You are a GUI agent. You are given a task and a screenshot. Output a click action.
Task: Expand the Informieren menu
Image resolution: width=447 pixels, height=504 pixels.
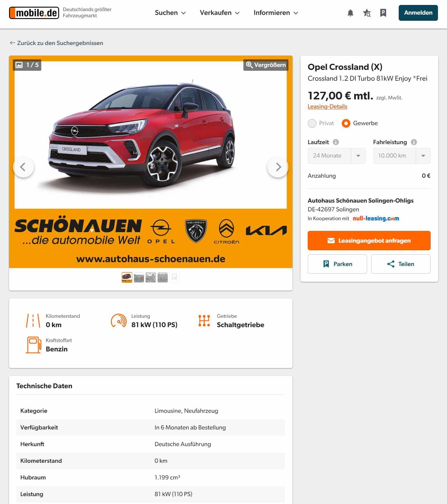click(276, 13)
